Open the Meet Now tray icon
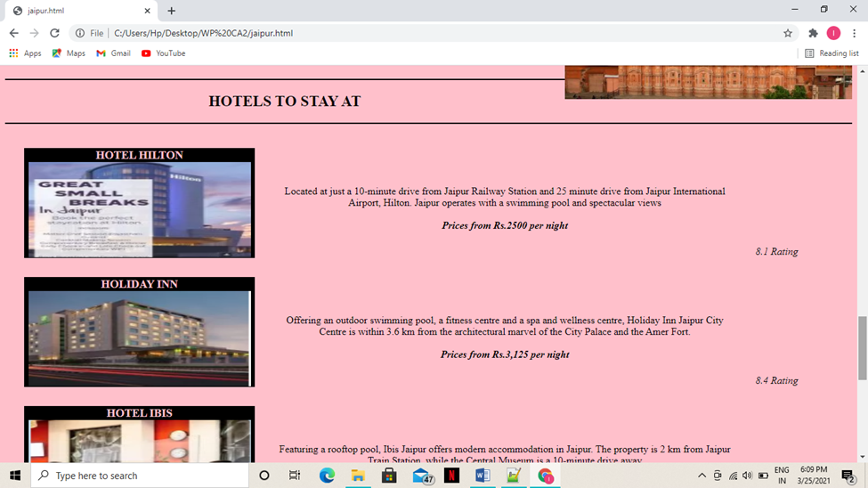868x488 pixels. click(x=718, y=476)
